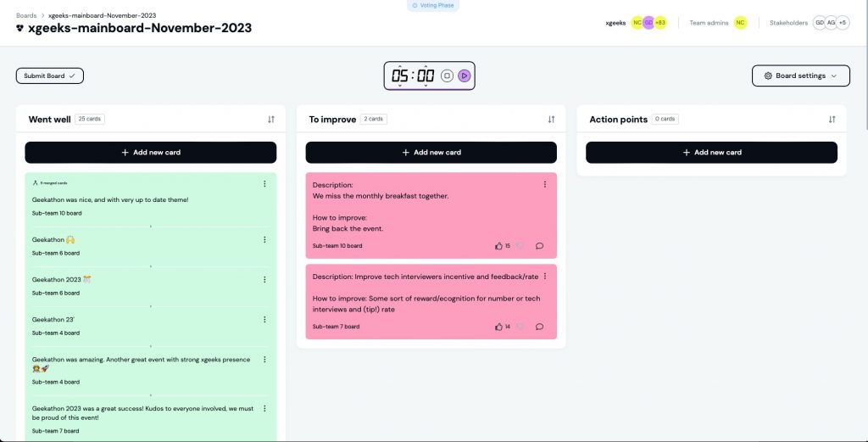Click the Voting Phase indicator

[432, 5]
